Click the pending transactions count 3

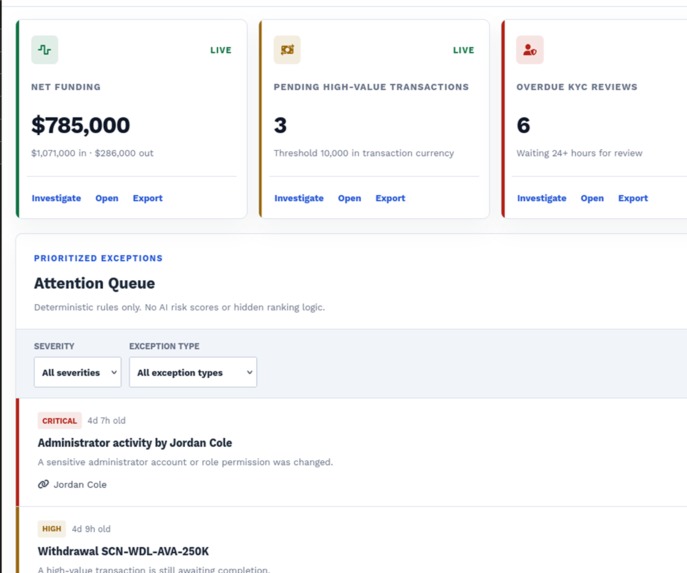(280, 125)
